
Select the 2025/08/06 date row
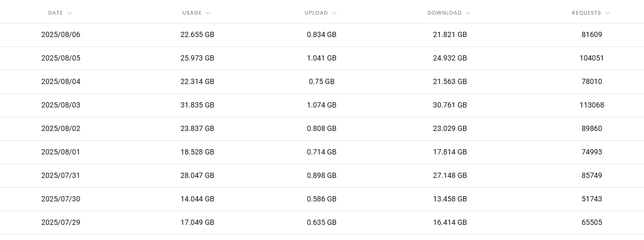pos(61,35)
